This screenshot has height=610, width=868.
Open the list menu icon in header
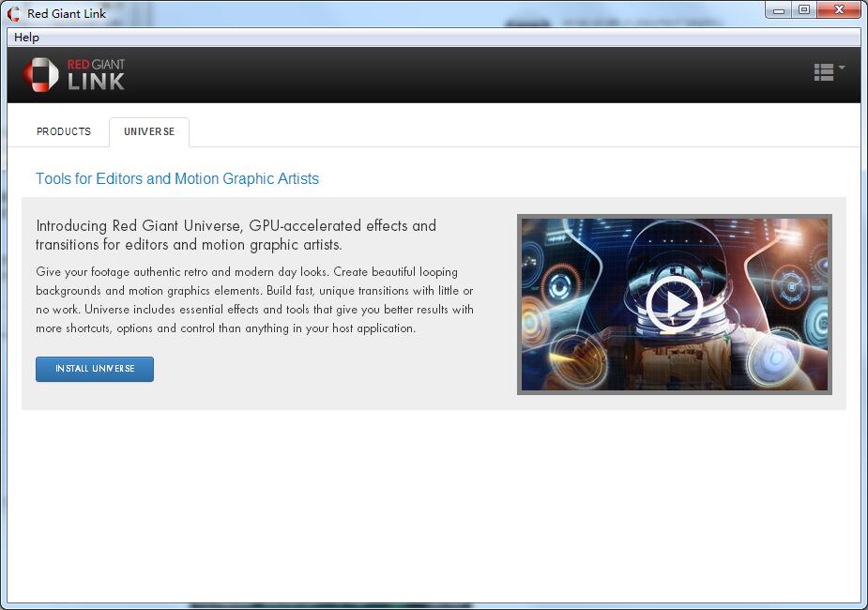coord(823,72)
